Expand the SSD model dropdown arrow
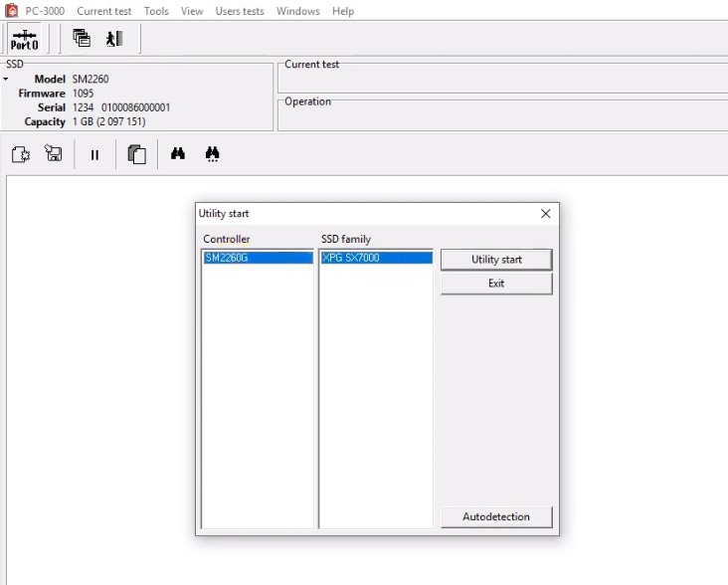The width and height of the screenshot is (728, 585). pyautogui.click(x=6, y=79)
